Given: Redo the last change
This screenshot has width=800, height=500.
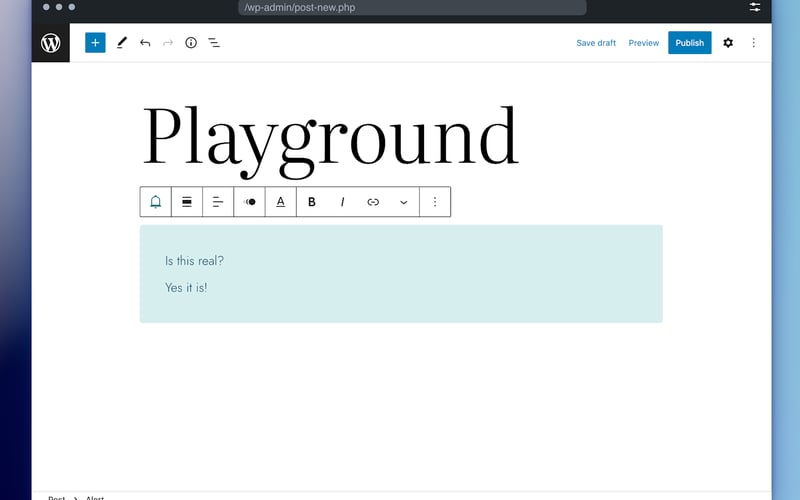Looking at the screenshot, I should [x=168, y=43].
